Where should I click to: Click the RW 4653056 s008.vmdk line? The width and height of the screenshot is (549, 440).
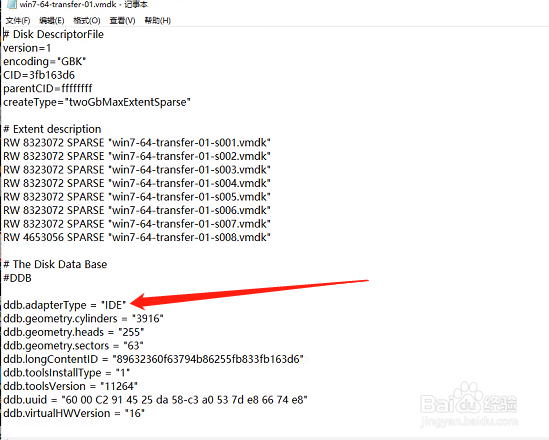(137, 237)
